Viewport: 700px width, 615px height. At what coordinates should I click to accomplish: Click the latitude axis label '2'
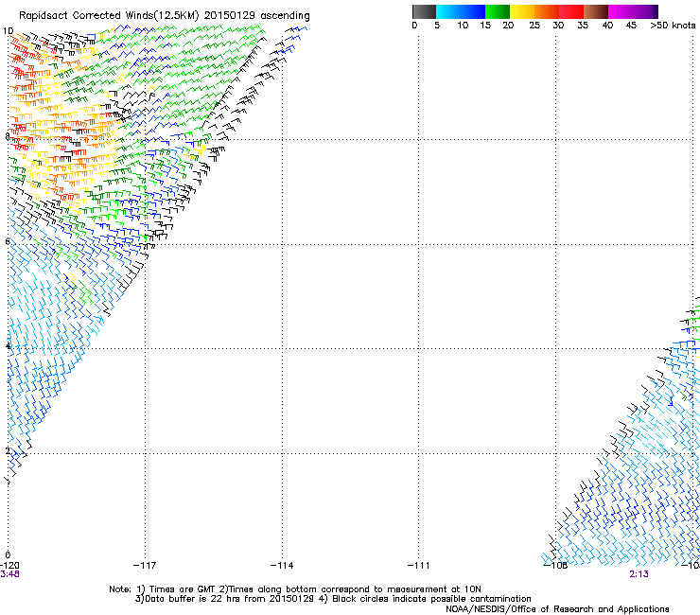click(x=8, y=450)
